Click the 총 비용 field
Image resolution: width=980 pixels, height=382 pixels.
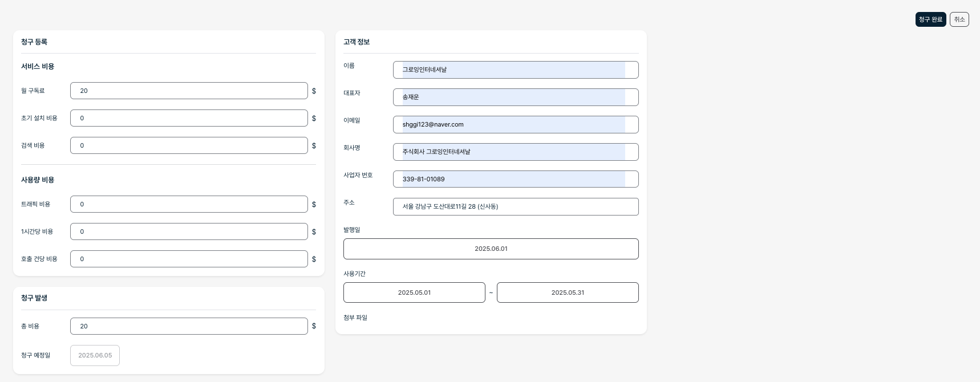point(189,326)
